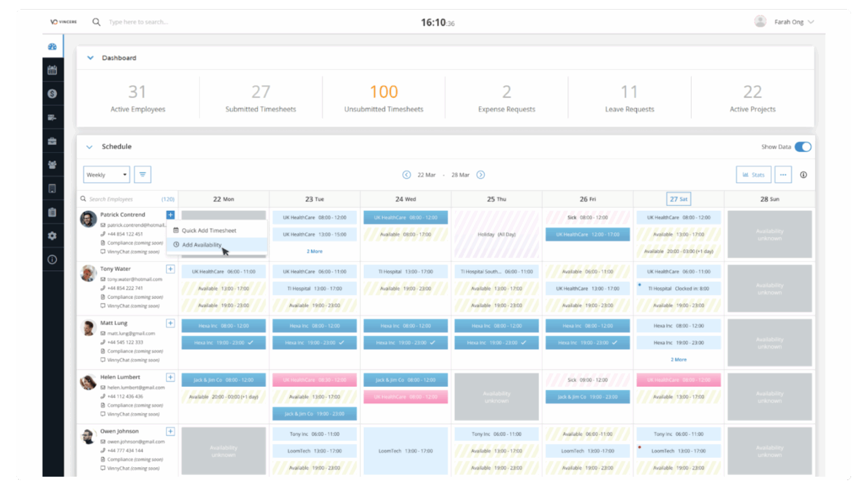Viewport: 868px width, 488px height.
Task: Click the info icon beside Stats button
Action: (x=804, y=175)
